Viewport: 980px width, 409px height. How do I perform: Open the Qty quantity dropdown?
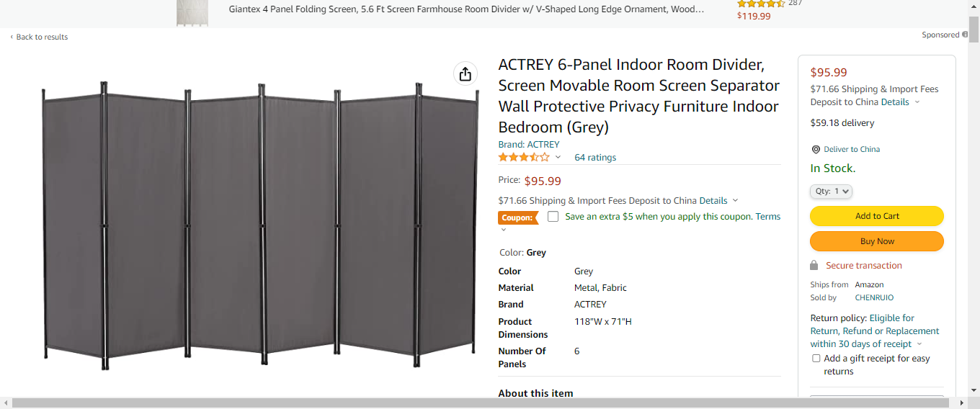coord(832,192)
